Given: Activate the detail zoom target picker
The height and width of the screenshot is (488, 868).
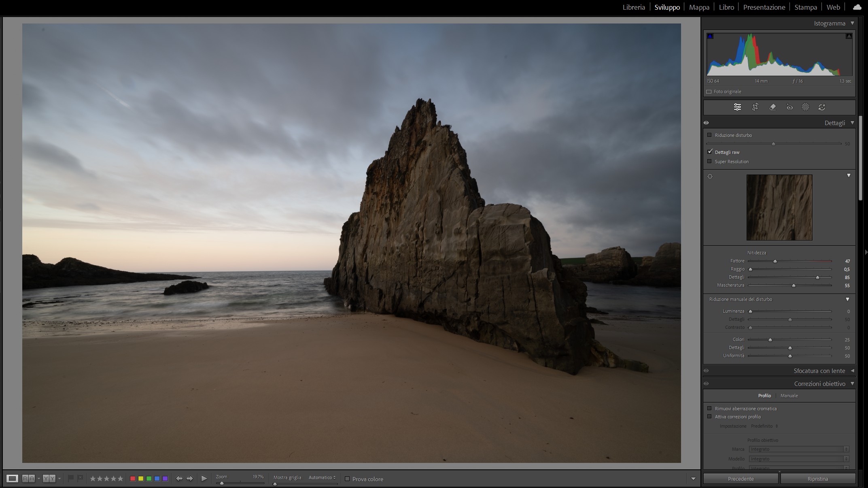Looking at the screenshot, I should 710,177.
